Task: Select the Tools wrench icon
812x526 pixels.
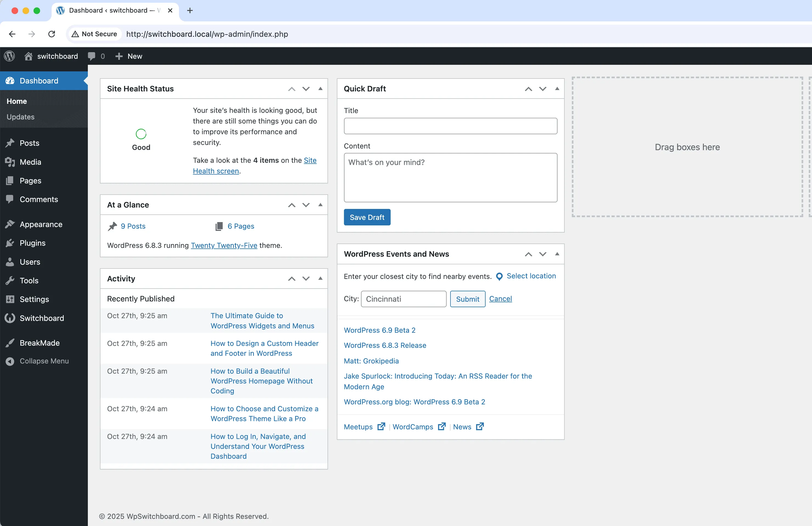Action: tap(10, 280)
